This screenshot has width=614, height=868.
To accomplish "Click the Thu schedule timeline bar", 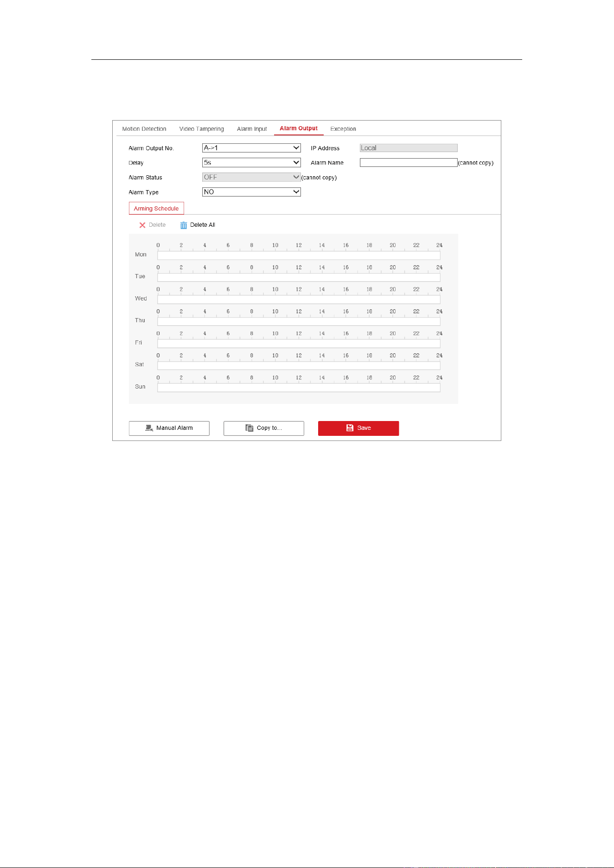I will [x=299, y=321].
